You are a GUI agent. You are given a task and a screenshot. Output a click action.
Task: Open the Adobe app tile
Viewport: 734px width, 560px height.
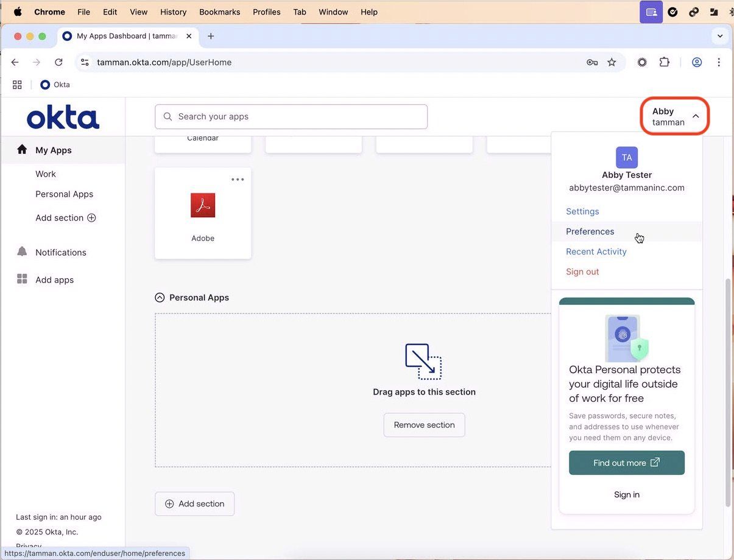click(203, 214)
